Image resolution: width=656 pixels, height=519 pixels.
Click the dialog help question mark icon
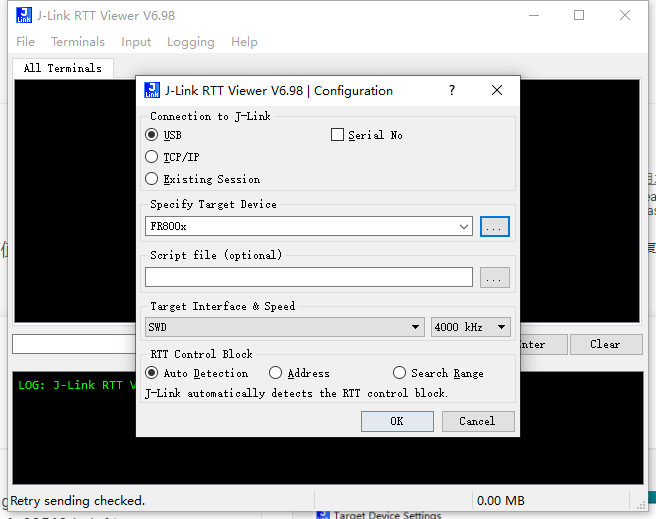452,90
